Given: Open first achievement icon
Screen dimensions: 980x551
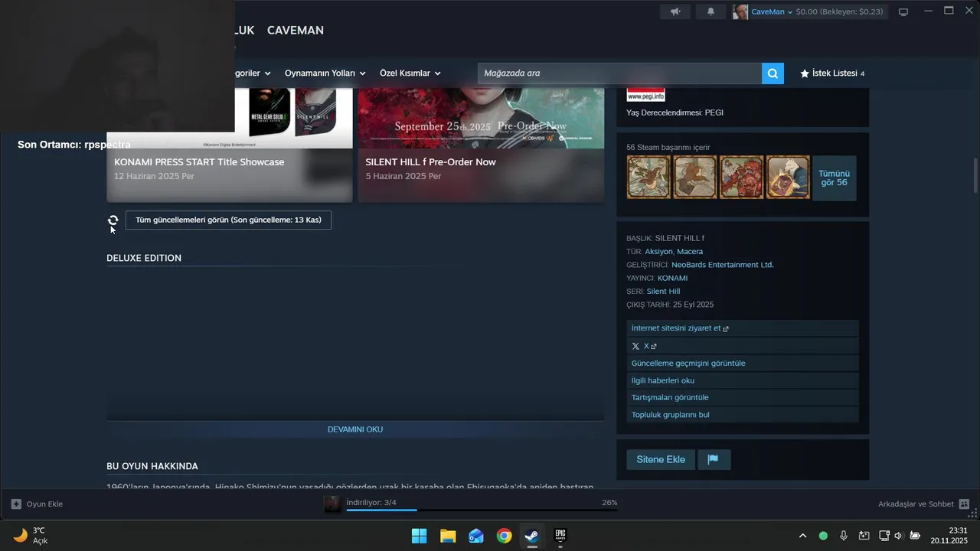Looking at the screenshot, I should [x=648, y=178].
